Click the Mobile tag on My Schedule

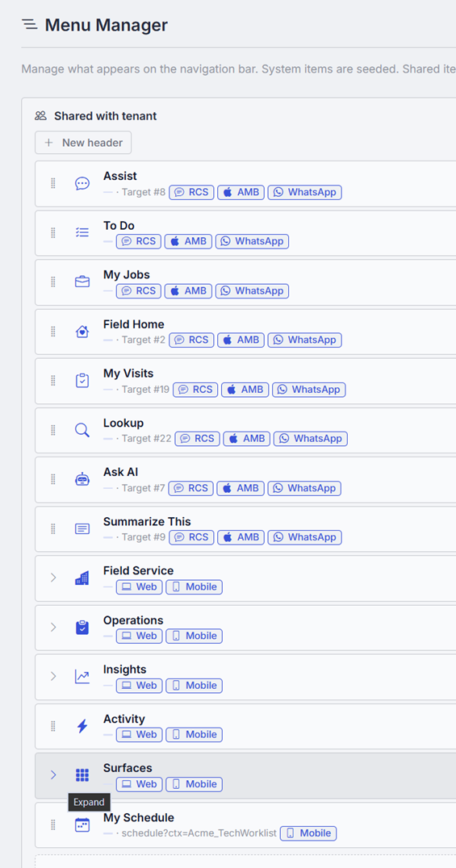[x=308, y=833]
